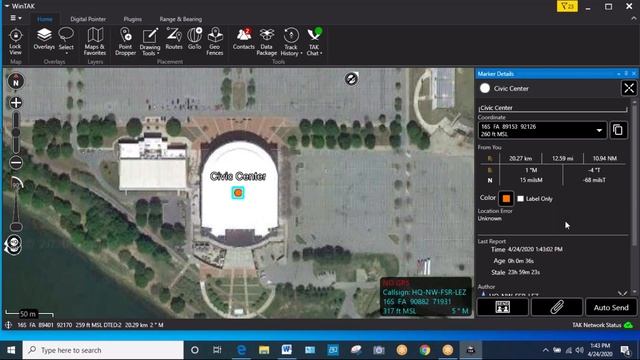Click the Auto Send button
This screenshot has width=640, height=360.
click(611, 307)
